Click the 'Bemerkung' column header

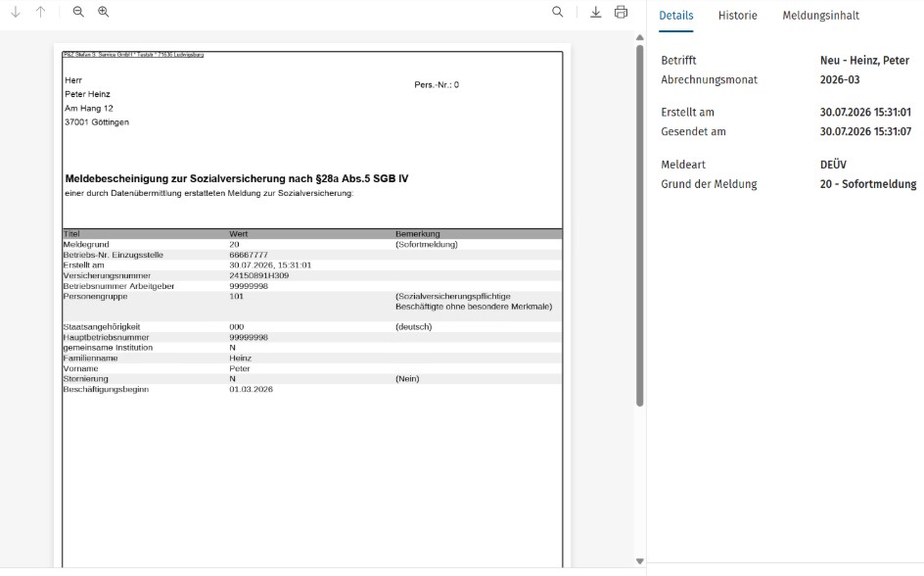[x=418, y=234]
